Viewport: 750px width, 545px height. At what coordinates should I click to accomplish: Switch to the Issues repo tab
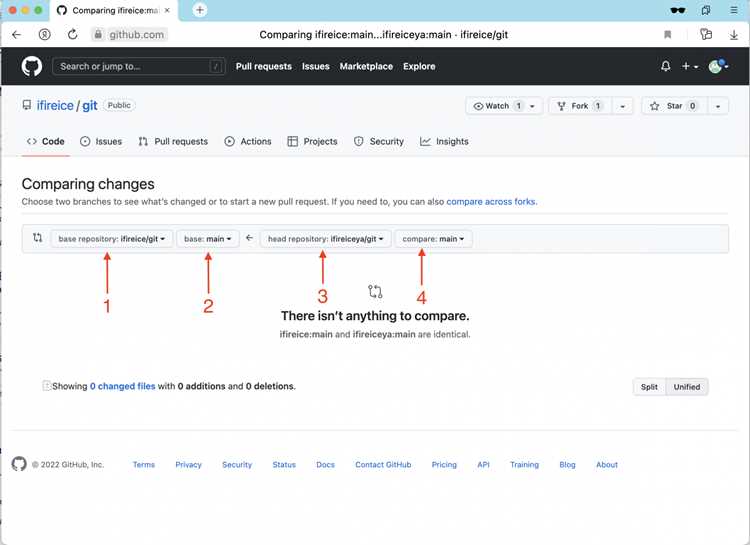coord(101,141)
